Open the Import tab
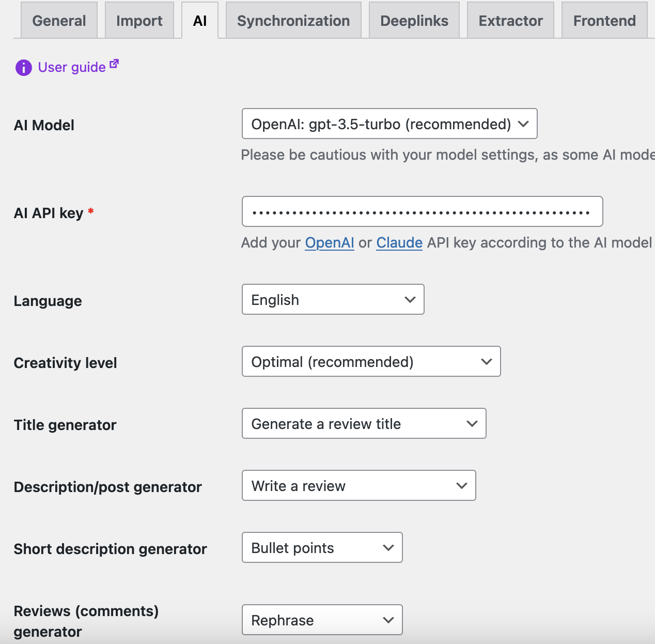This screenshot has width=655, height=644. coord(139,21)
